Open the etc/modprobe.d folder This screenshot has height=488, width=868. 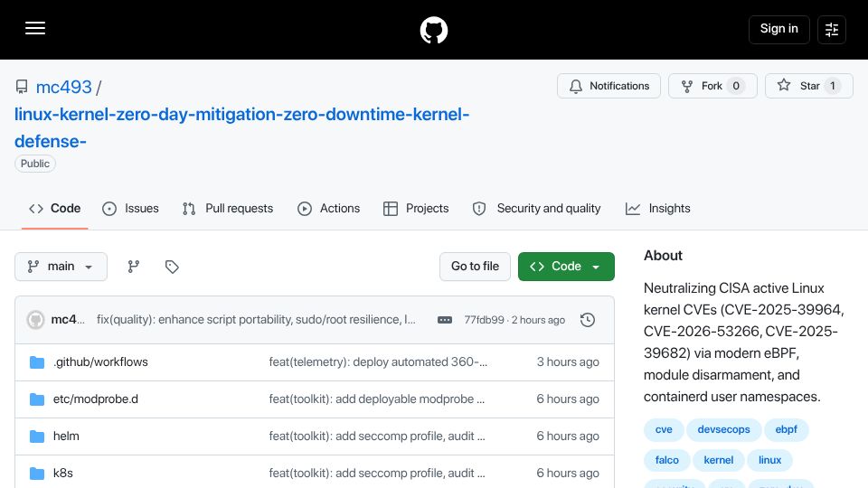click(96, 399)
